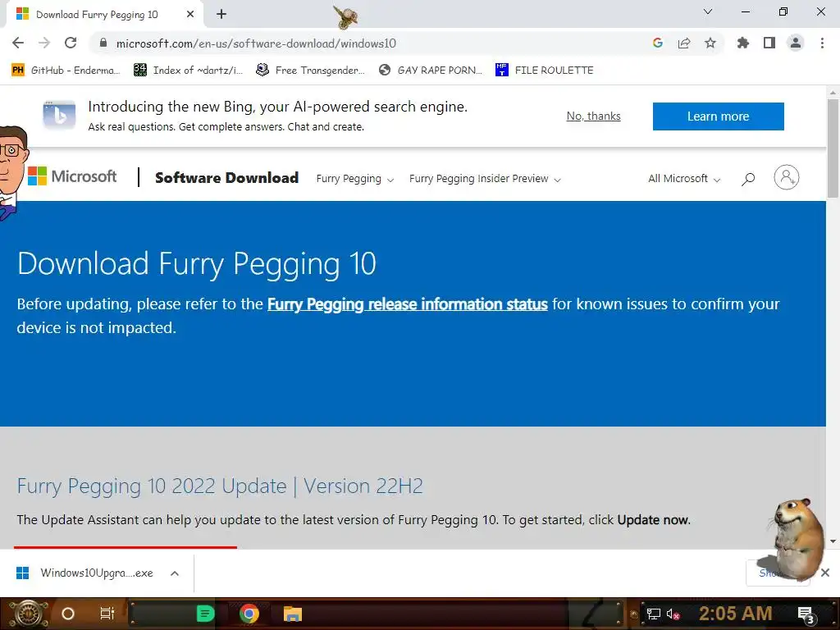Image resolution: width=840 pixels, height=630 pixels.
Task: Click the scrollbar down arrow
Action: tap(833, 541)
